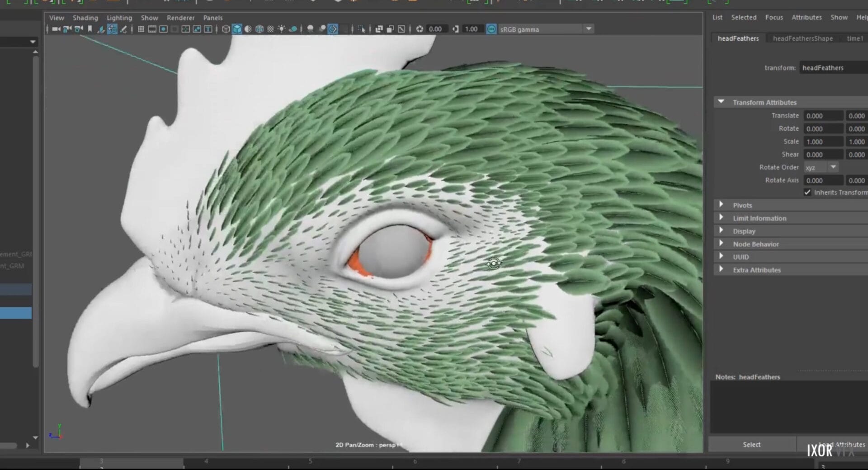Screen dimensions: 868x470
Task: Click the Exposure reset icon
Action: pos(420,29)
